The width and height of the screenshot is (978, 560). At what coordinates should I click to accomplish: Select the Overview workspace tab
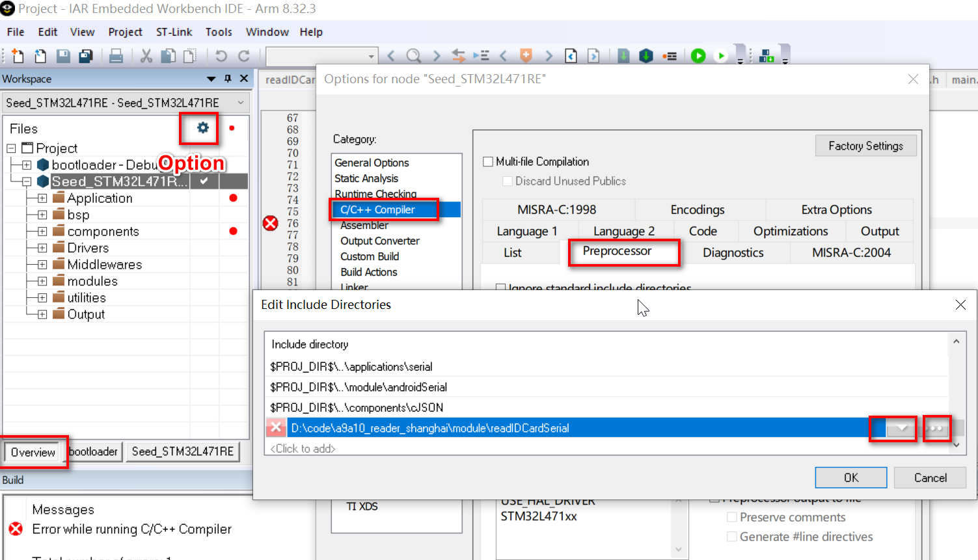[33, 452]
